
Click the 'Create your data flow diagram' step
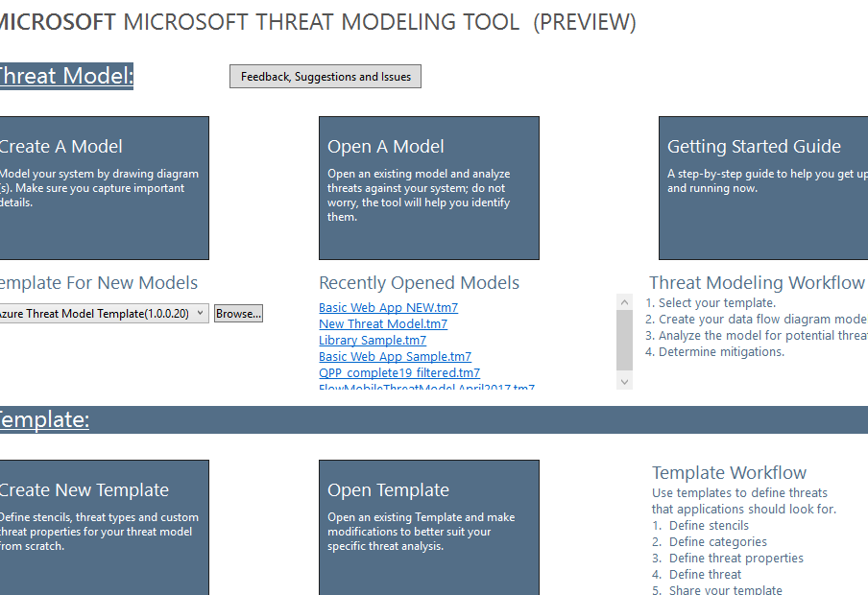click(x=757, y=320)
